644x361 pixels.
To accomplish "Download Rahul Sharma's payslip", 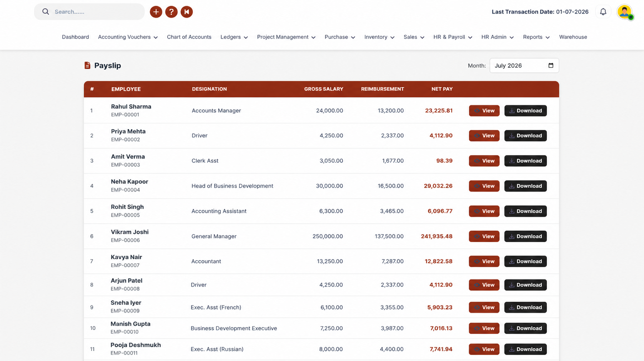I will click(x=525, y=111).
